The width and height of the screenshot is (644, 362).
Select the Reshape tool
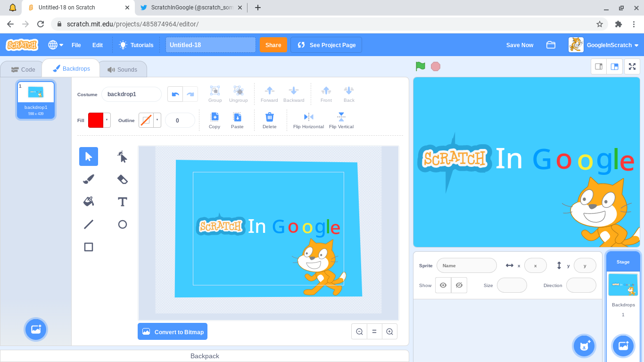tap(123, 156)
